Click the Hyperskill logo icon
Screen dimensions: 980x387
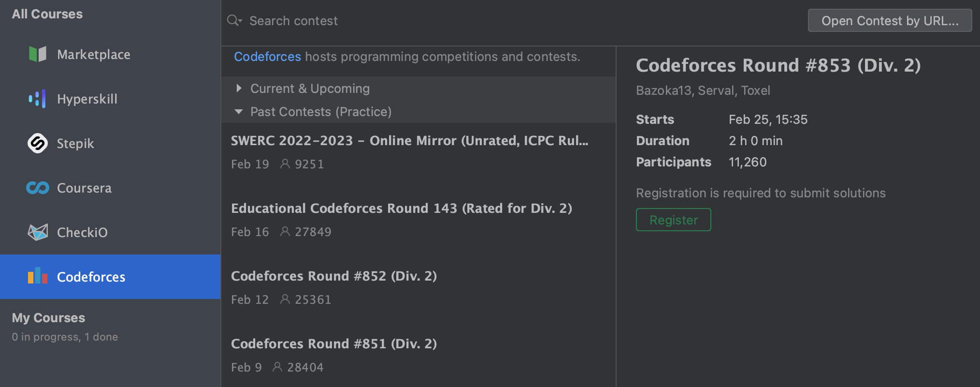[38, 99]
